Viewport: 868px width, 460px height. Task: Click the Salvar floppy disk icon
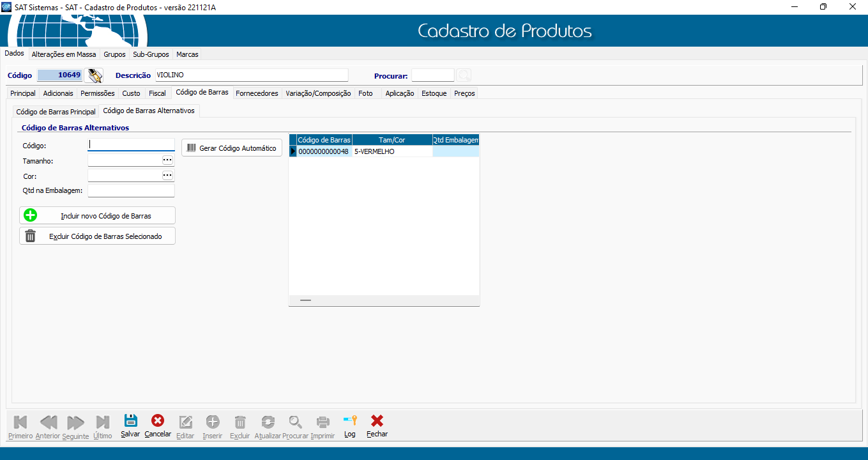coord(130,421)
